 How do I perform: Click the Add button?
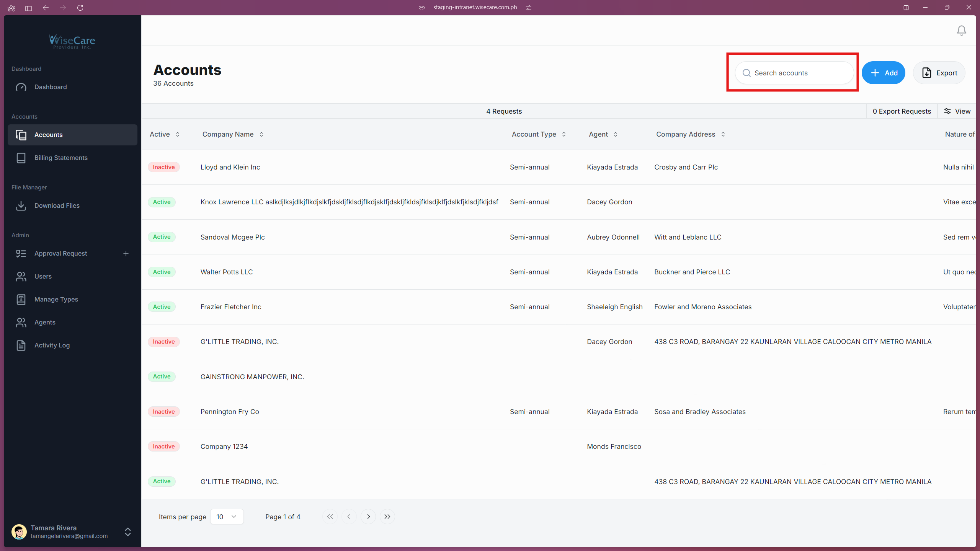tap(884, 73)
